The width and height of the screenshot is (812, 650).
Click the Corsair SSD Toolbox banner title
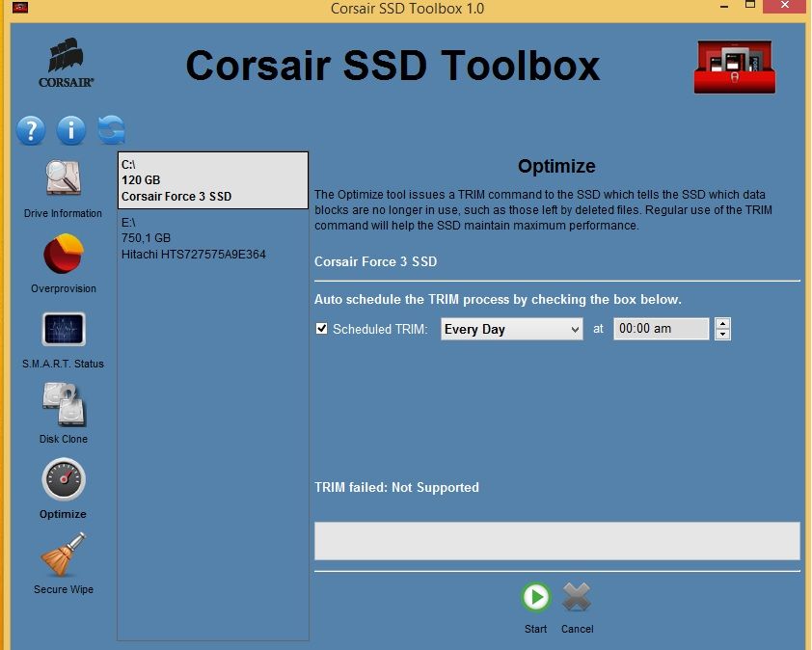(x=392, y=66)
